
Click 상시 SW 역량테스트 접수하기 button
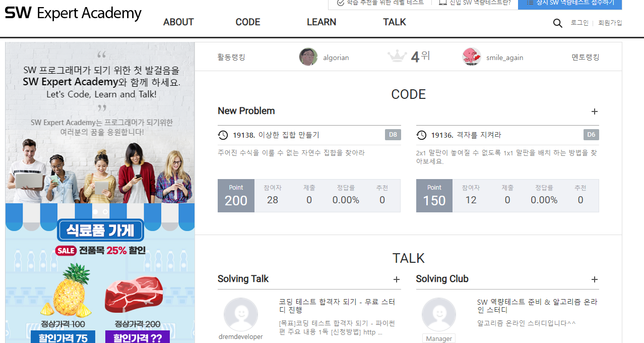tap(570, 4)
